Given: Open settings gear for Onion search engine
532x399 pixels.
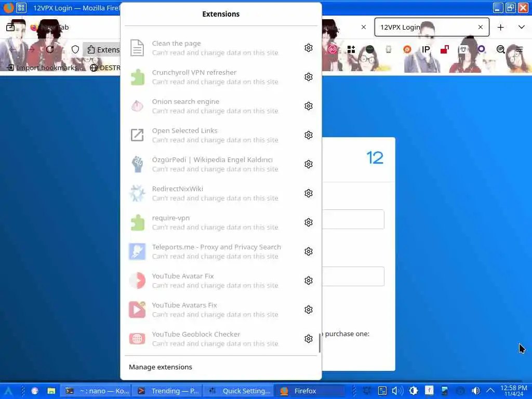Looking at the screenshot, I should click(308, 106).
